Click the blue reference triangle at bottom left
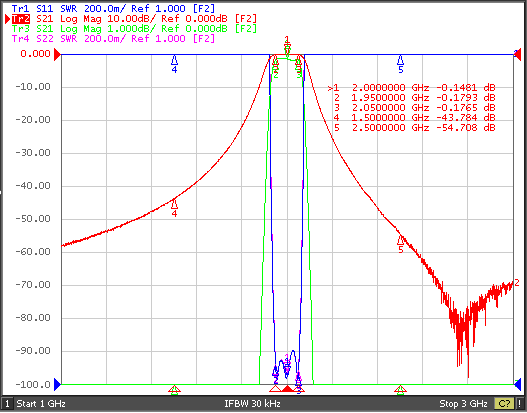527x413 pixels. 57,384
